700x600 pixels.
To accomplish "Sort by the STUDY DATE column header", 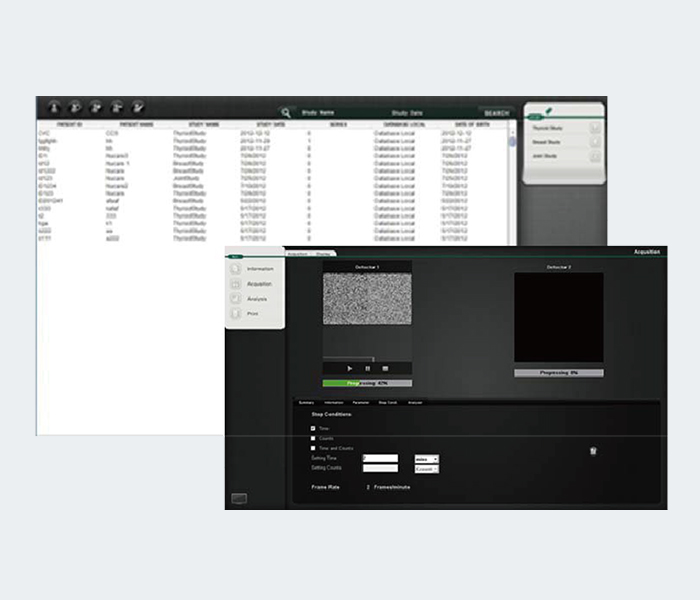I will click(x=271, y=125).
